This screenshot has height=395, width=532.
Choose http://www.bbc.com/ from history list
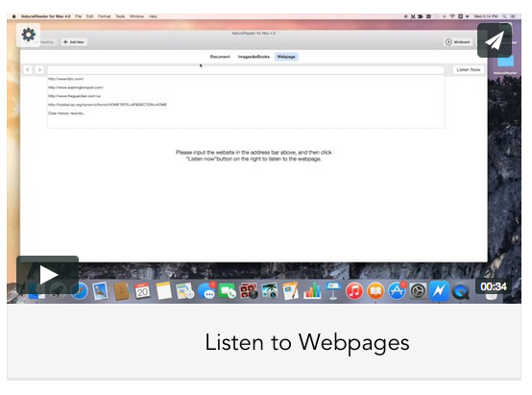[x=66, y=79]
